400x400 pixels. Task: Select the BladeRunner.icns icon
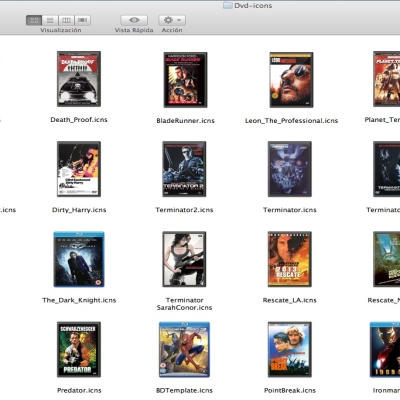pyautogui.click(x=185, y=80)
